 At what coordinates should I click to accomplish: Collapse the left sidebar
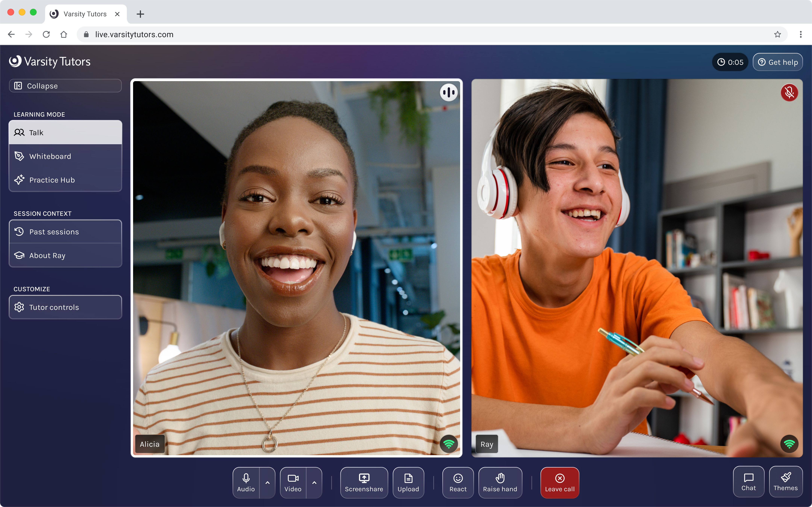(65, 85)
